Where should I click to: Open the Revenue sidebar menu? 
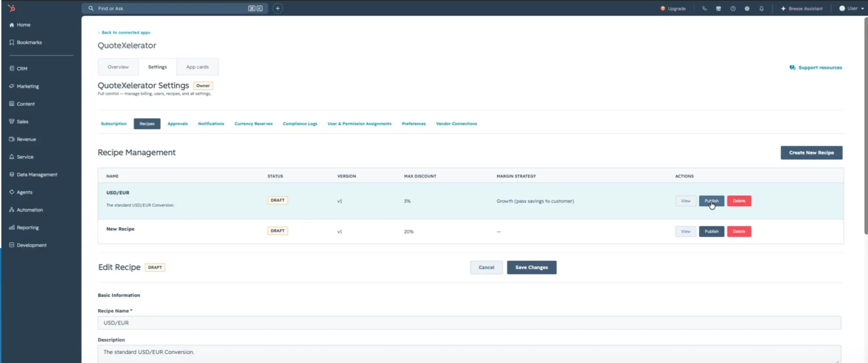pyautogui.click(x=23, y=139)
